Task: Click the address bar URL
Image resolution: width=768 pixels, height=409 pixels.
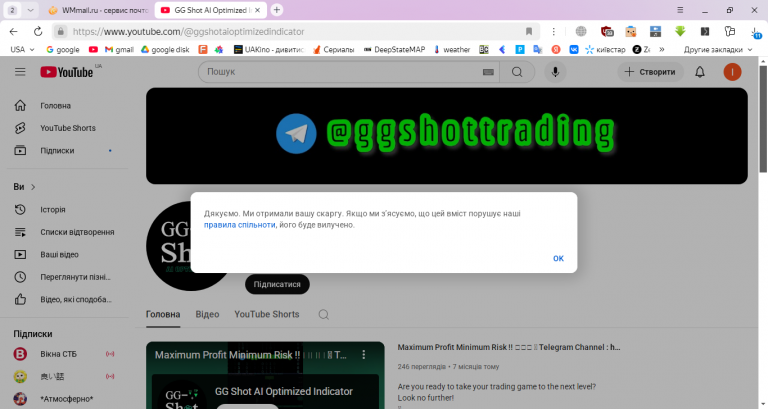Action: (x=189, y=31)
